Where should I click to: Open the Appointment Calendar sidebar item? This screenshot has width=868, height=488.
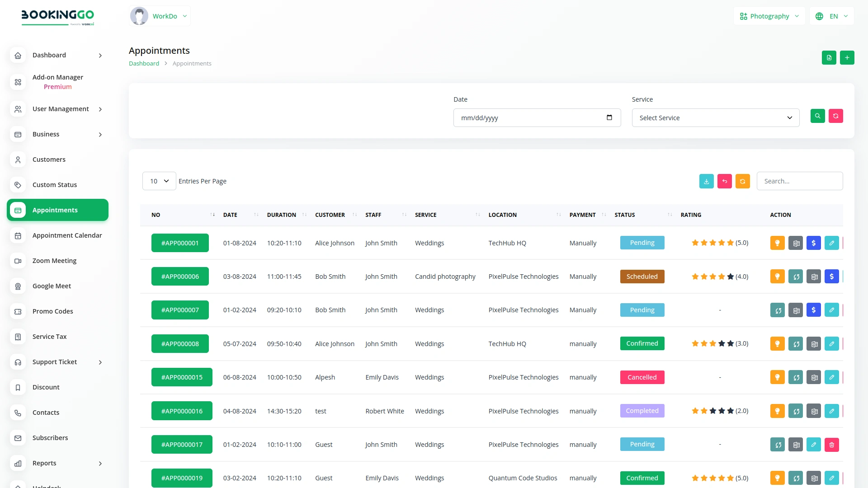point(67,235)
